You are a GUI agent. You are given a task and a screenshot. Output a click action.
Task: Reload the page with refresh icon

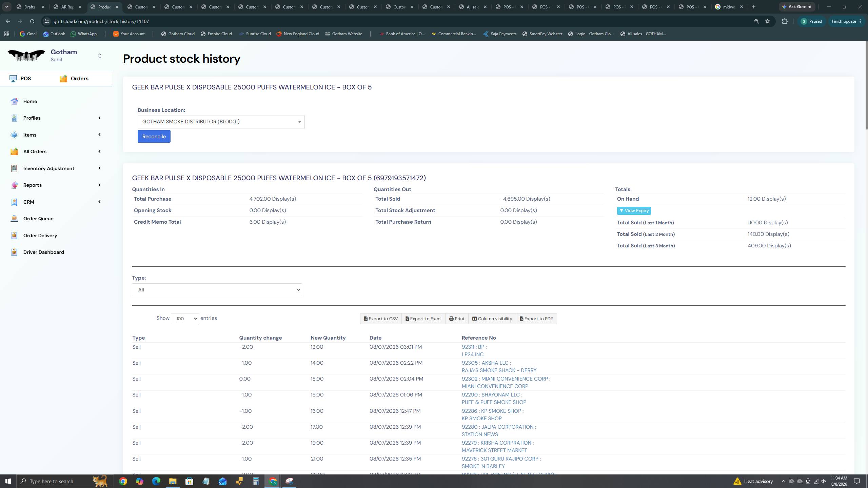point(32,21)
